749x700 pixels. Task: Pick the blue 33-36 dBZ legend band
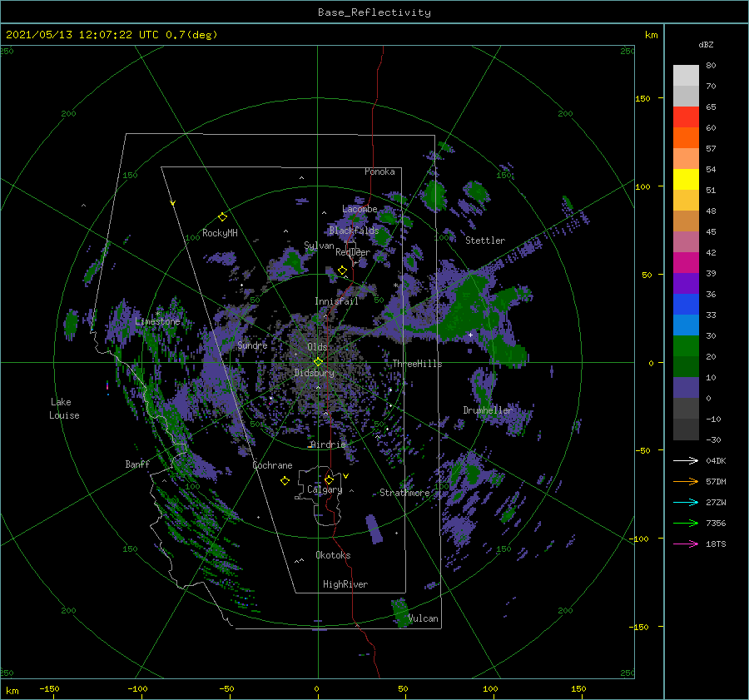point(686,305)
